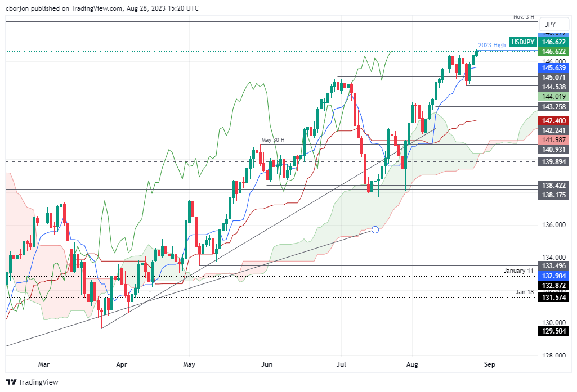Click the 132.904 blue price tag
The image size is (577, 392).
(553, 276)
